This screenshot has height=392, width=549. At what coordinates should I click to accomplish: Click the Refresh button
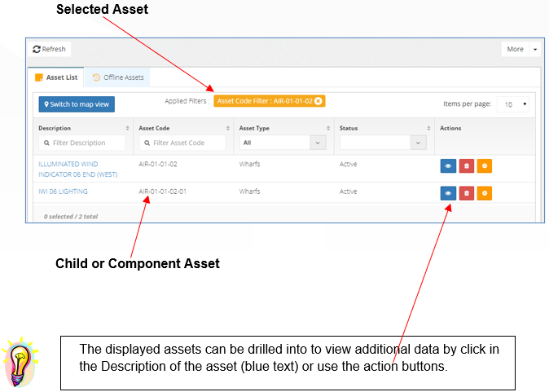pyautogui.click(x=50, y=49)
